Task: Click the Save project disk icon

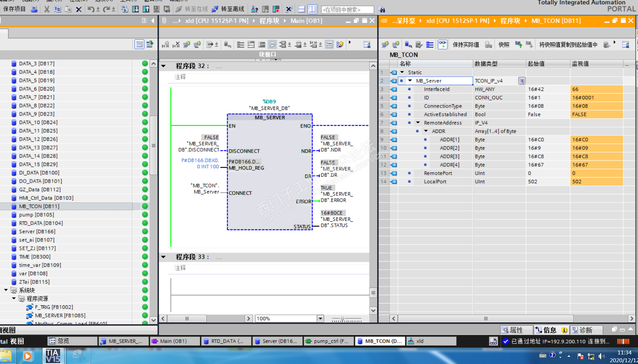Action: point(34,9)
